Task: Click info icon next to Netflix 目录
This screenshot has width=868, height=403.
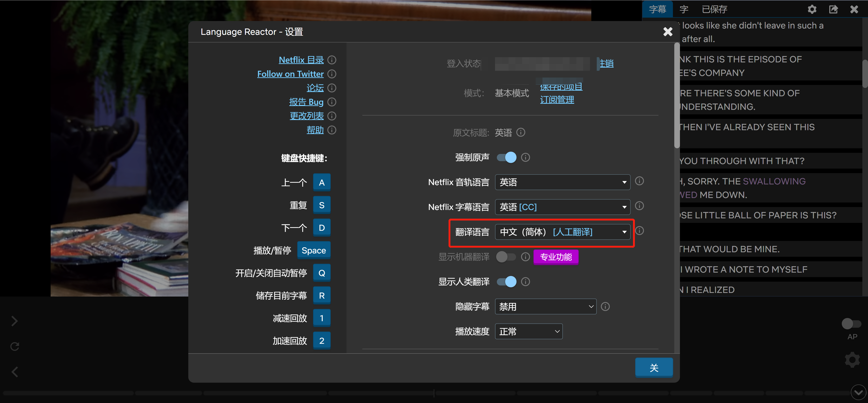Action: pos(332,60)
